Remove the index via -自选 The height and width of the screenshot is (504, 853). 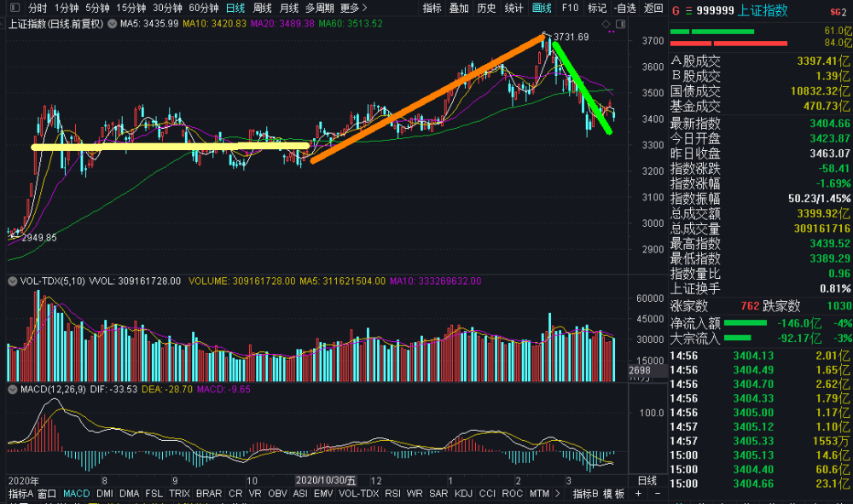[x=624, y=9]
